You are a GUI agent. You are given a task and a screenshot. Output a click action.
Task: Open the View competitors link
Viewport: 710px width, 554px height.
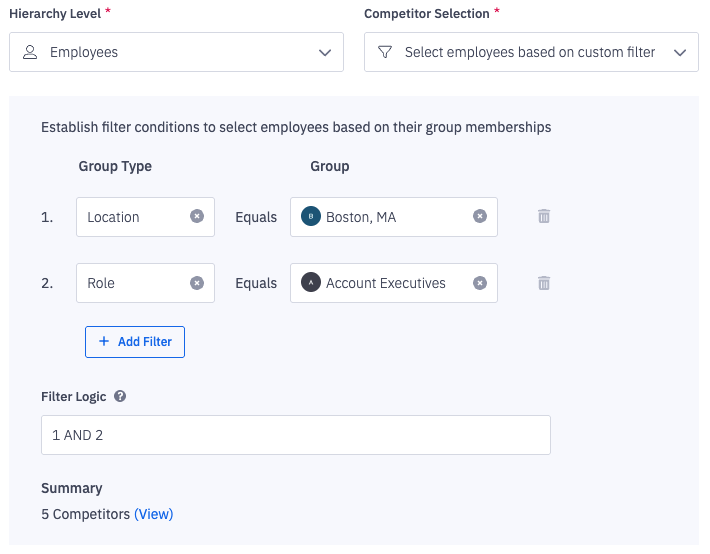[154, 514]
